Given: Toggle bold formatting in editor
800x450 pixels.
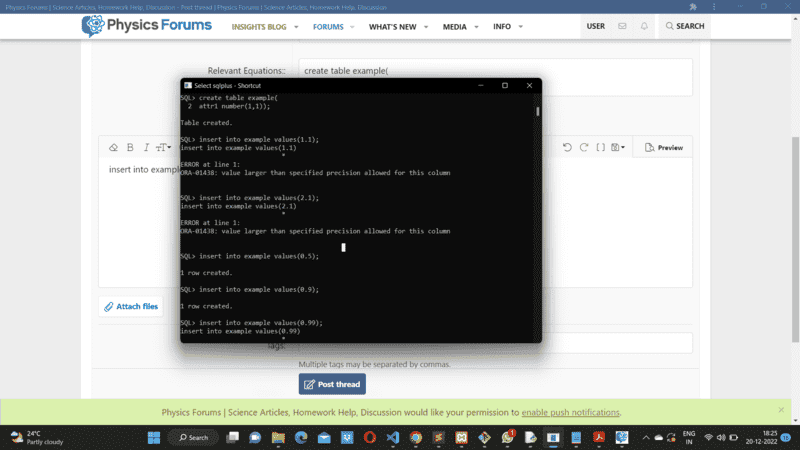Looking at the screenshot, I should (130, 147).
